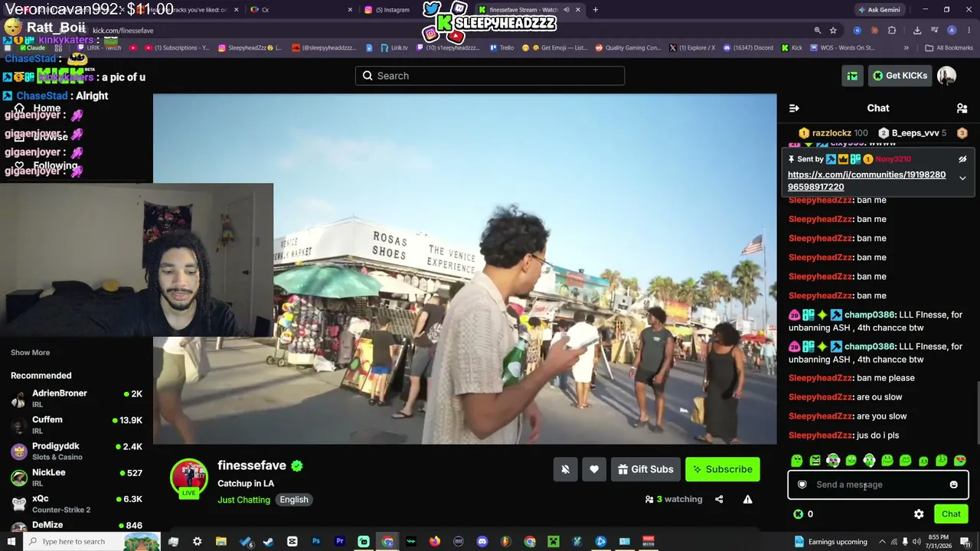
Task: Open the pinned x.com communities link
Action: [x=867, y=181]
